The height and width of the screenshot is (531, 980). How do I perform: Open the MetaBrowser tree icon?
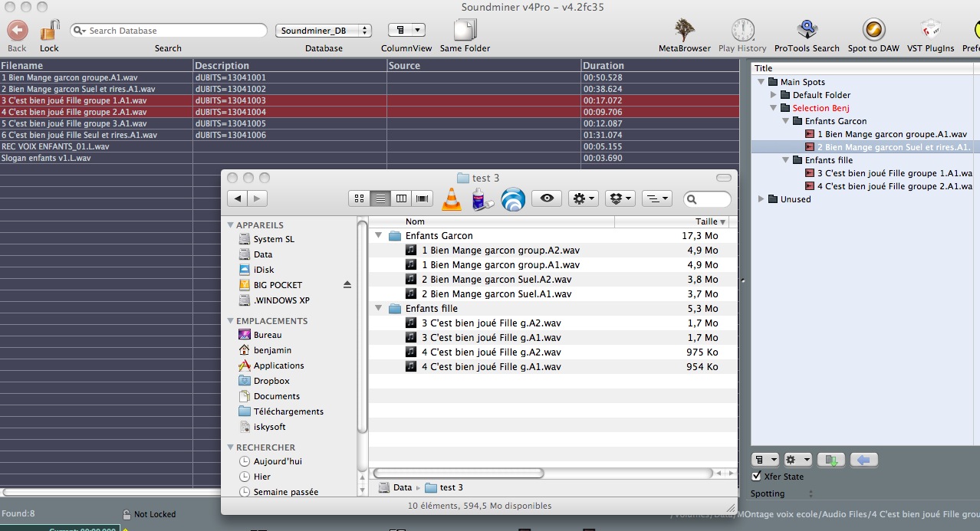tap(685, 31)
